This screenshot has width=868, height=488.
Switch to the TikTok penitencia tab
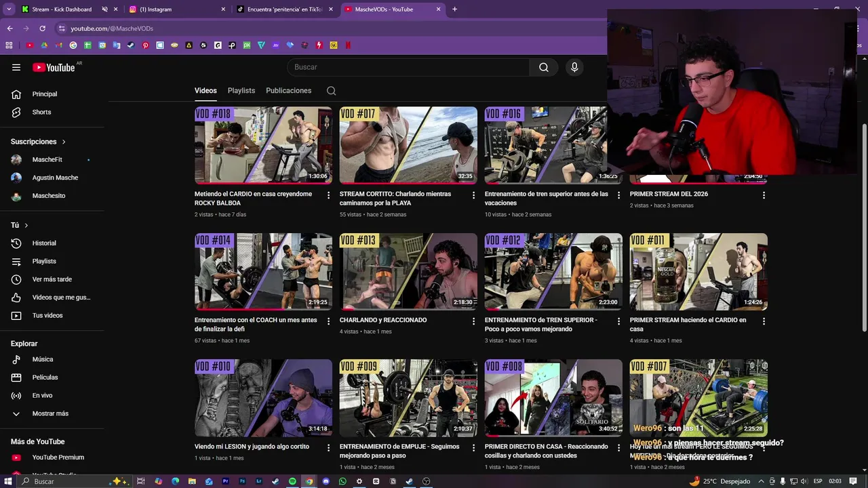pyautogui.click(x=284, y=9)
